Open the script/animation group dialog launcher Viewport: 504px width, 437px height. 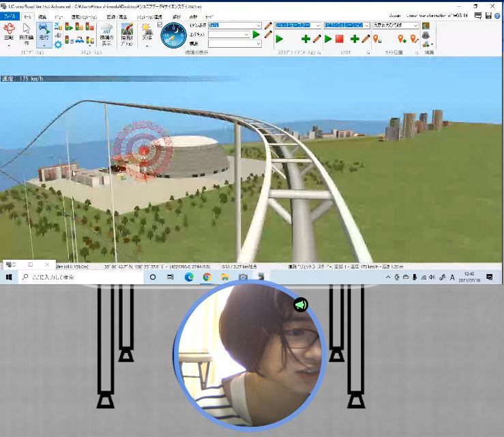[x=319, y=52]
